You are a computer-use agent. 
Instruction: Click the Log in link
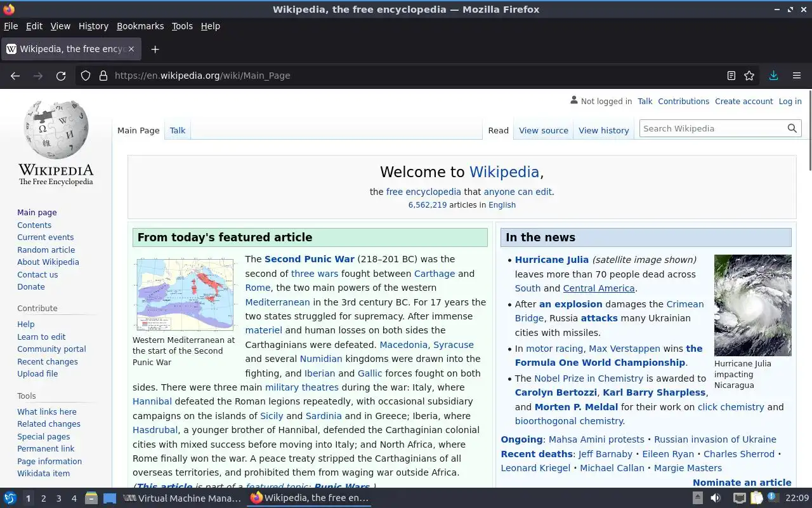(x=790, y=101)
